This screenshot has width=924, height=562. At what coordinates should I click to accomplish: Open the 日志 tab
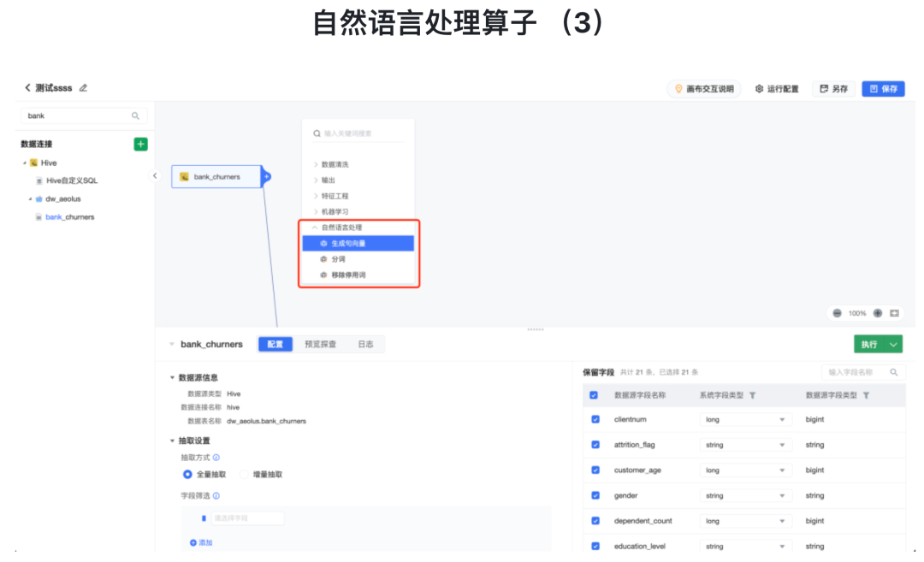tap(366, 343)
